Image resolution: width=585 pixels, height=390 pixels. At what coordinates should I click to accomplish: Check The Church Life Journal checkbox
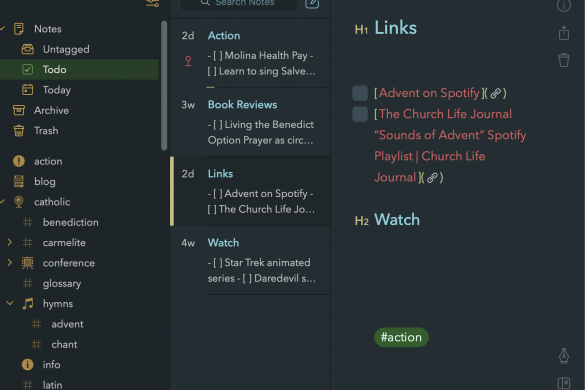[x=360, y=114]
